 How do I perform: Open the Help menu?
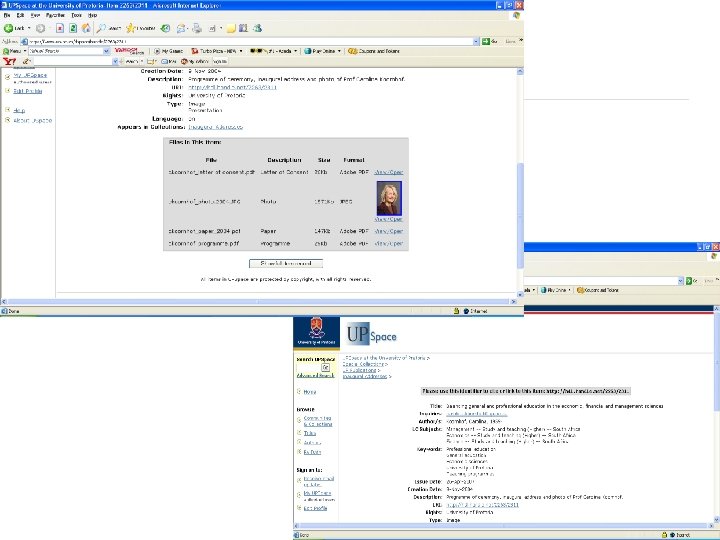[x=92, y=15]
